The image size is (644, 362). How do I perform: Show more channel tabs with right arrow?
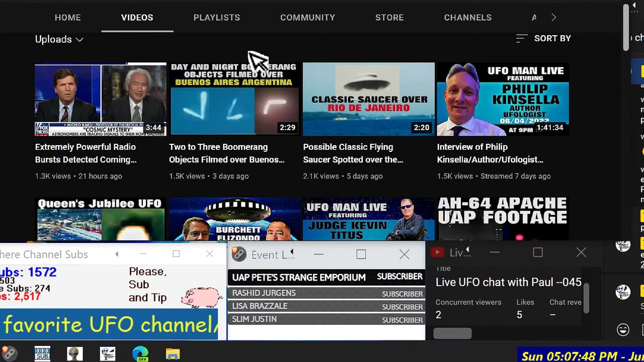click(553, 18)
